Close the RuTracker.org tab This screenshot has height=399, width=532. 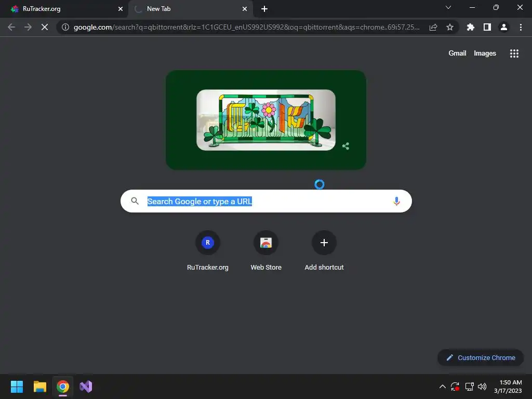[121, 9]
